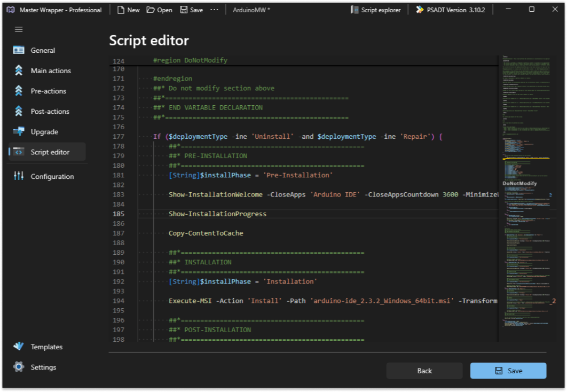This screenshot has width=567, height=392.
Task: Click the DoNotModify label in the minimap
Action: (519, 183)
